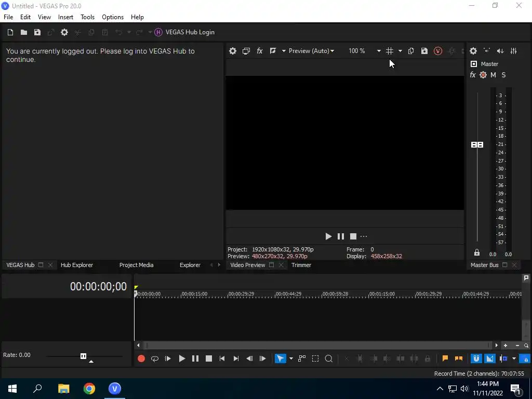
Task: Click timeline Play button
Action: pos(182,358)
